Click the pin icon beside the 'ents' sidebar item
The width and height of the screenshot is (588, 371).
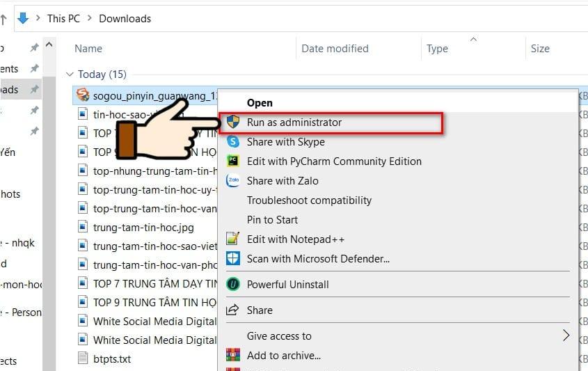pyautogui.click(x=35, y=68)
